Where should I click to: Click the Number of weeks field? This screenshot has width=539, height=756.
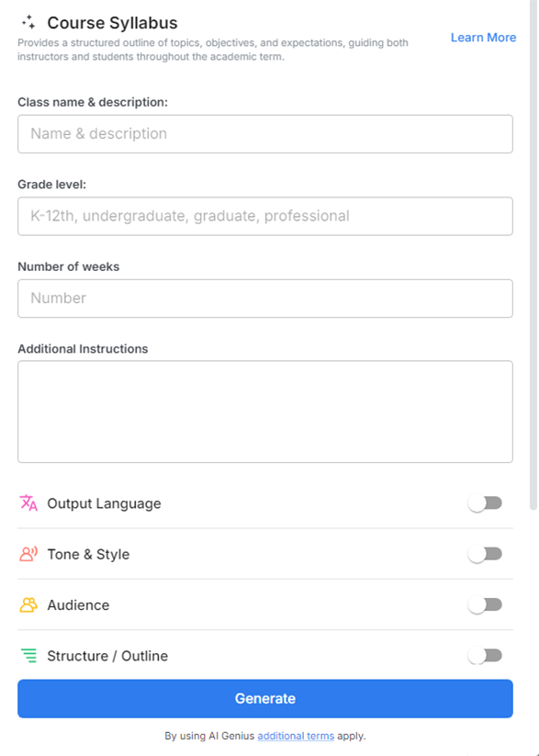tap(264, 298)
